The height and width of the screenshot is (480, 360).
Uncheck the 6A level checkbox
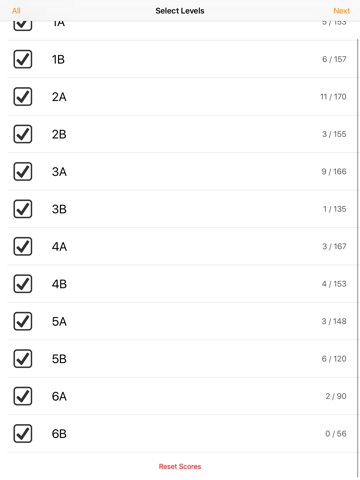tap(23, 396)
